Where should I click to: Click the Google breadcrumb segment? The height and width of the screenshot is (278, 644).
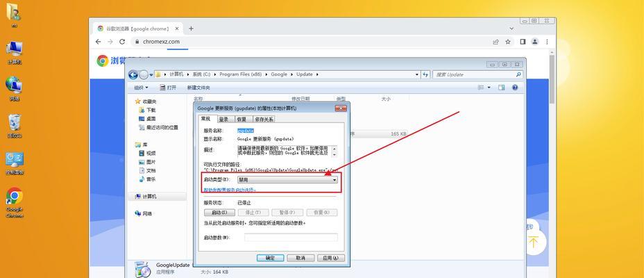tap(279, 74)
